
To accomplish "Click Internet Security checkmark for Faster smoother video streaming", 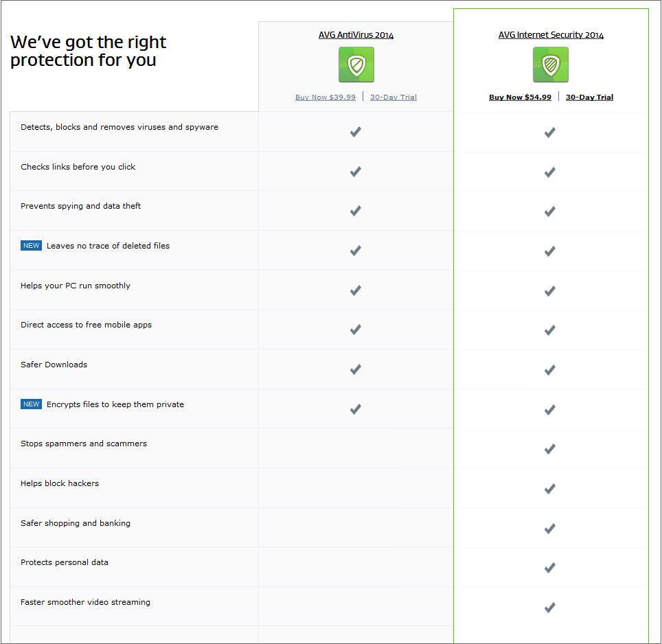I will [549, 608].
